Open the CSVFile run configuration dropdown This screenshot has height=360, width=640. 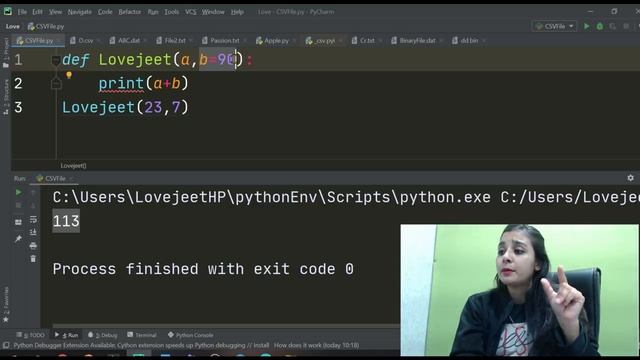tap(554, 26)
